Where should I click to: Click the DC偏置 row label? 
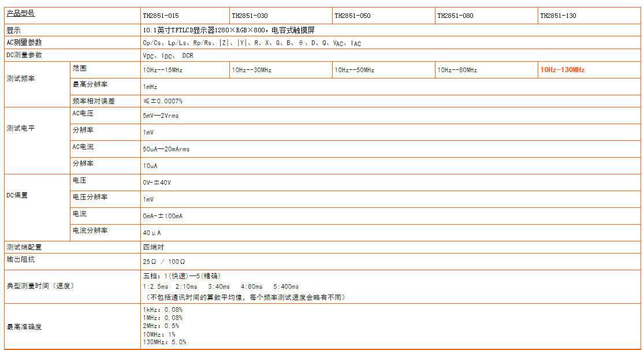[17, 195]
